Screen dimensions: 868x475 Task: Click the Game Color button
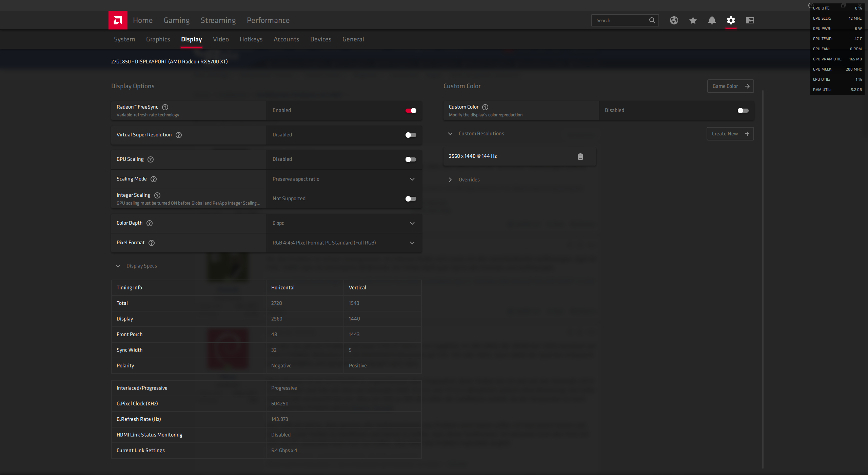click(730, 86)
